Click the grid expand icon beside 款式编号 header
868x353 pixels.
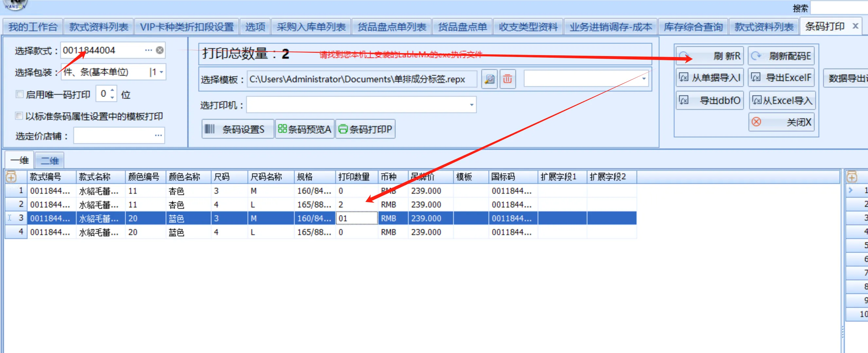[x=11, y=177]
